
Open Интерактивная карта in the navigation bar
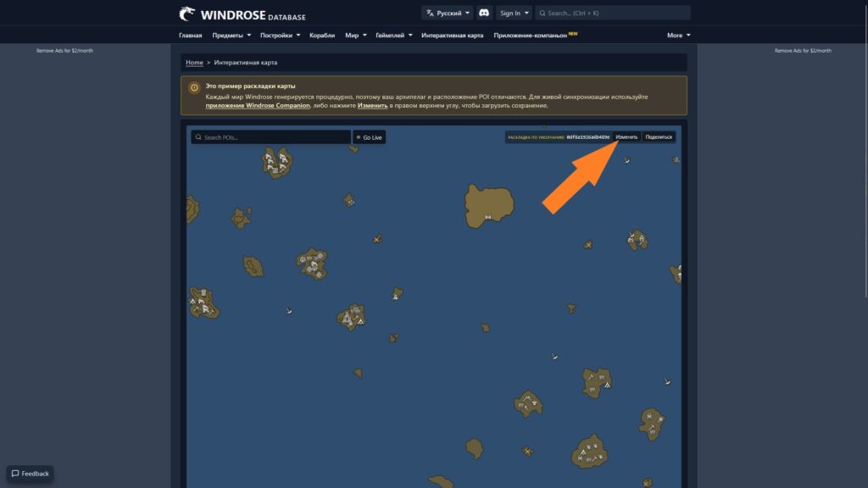453,35
